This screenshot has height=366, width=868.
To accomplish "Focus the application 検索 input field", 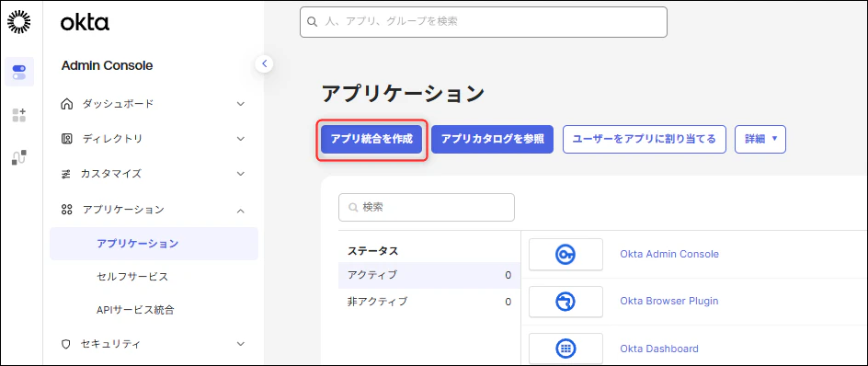I will 427,208.
